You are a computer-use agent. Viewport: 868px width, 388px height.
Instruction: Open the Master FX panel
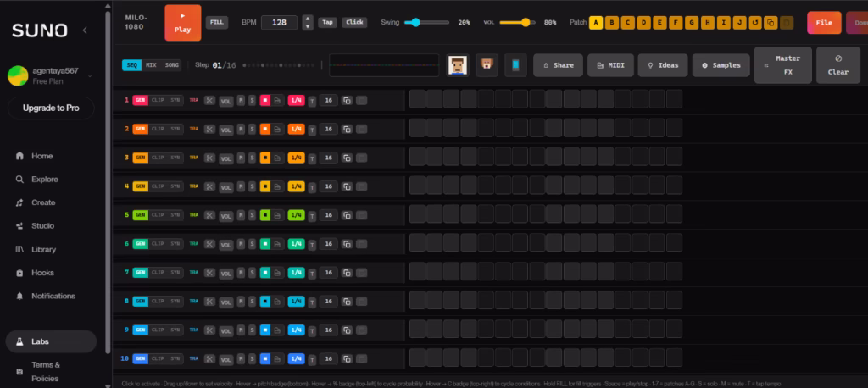[x=783, y=65]
